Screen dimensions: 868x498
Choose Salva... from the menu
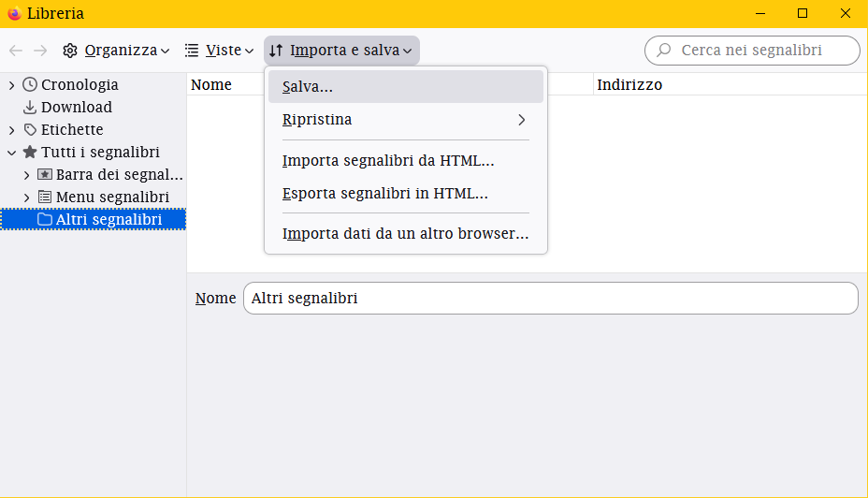406,86
